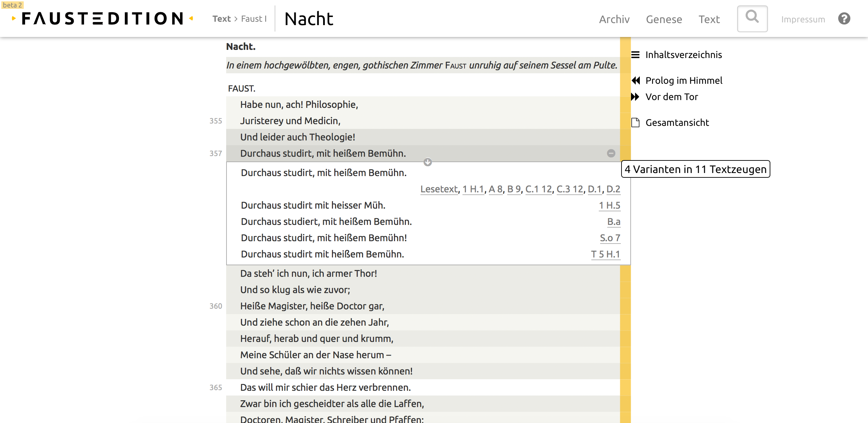Select line 'Und so klug als wie zuvor;'
Screen dimensions: 868x423
click(423, 290)
